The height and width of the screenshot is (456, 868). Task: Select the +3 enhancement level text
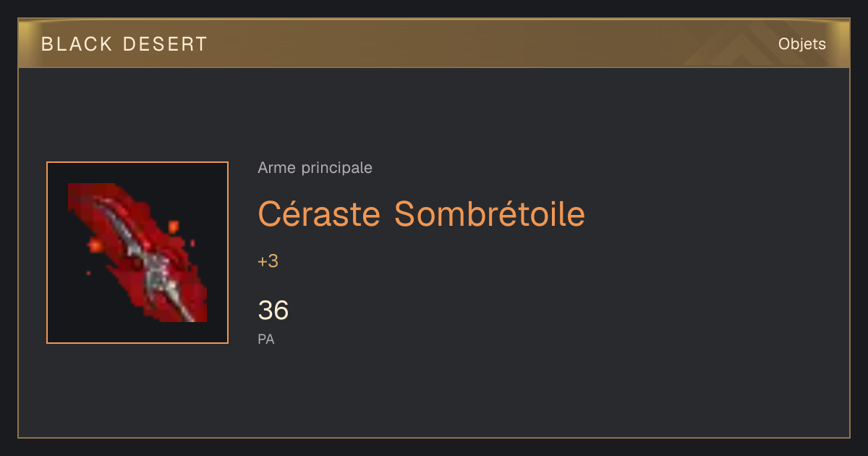pos(268,261)
